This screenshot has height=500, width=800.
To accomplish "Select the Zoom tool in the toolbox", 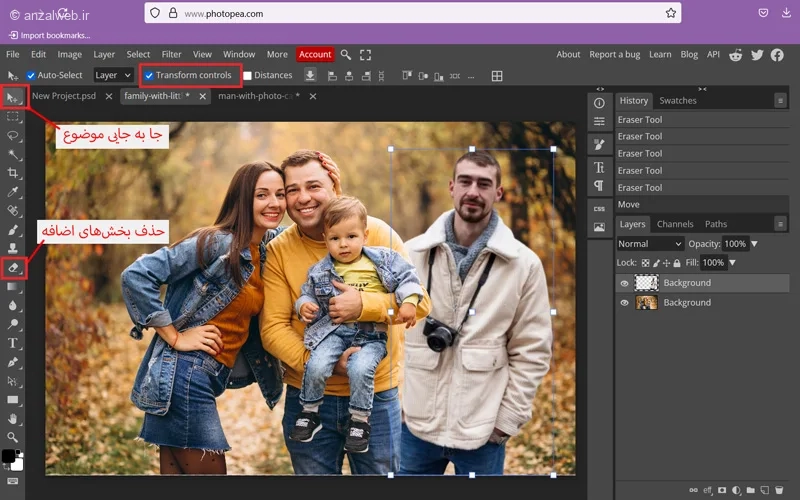I will (13, 437).
